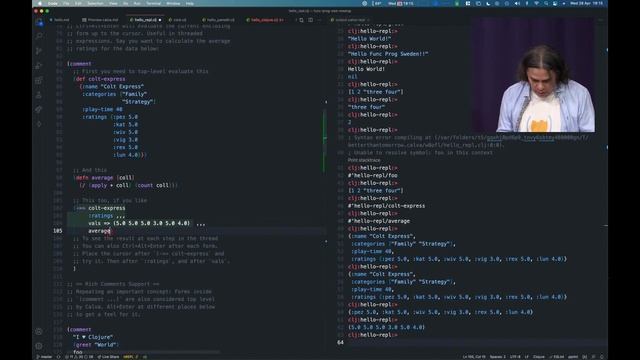Click the Clojure language mode indicator
The height and width of the screenshot is (360, 640).
click(x=539, y=357)
